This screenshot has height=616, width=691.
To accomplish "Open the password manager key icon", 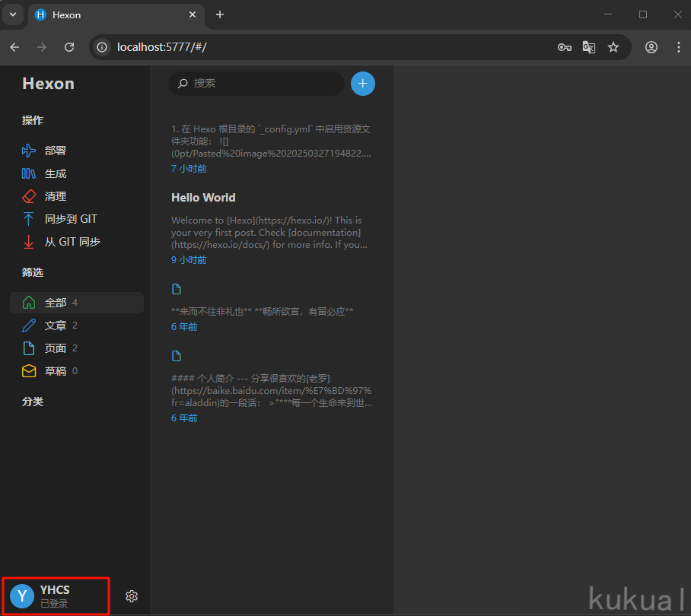I will coord(565,47).
